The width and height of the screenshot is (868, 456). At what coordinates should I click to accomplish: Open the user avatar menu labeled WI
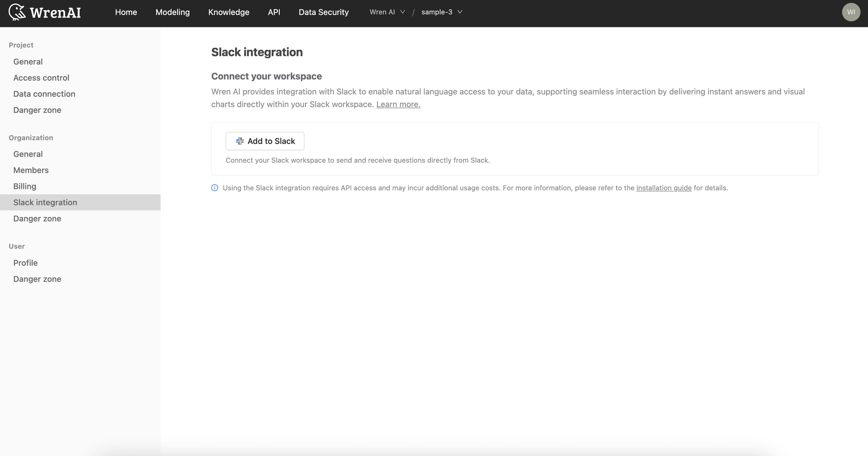tap(851, 12)
